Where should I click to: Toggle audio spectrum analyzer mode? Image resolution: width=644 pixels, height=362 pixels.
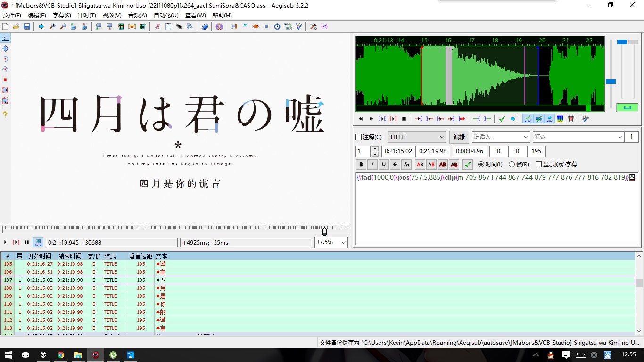560,119
